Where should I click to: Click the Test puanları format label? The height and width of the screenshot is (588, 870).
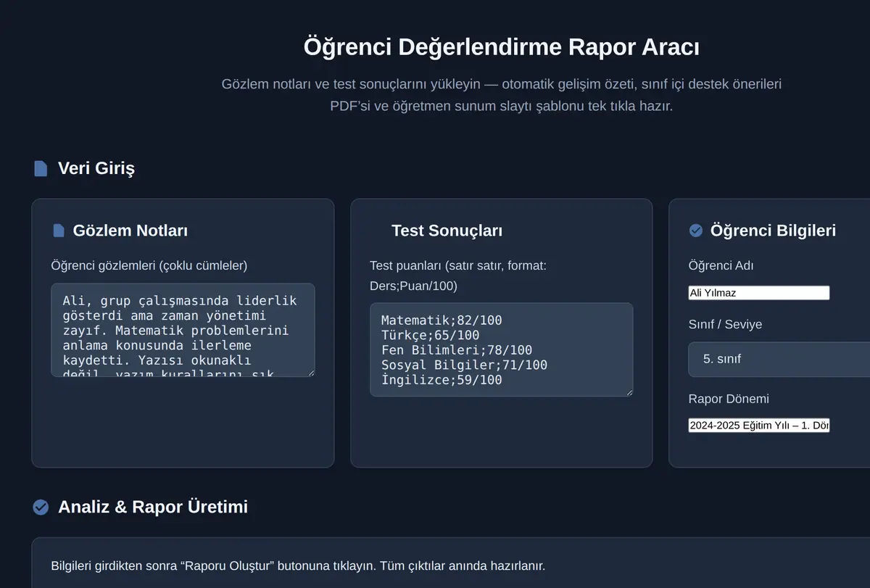(458, 276)
